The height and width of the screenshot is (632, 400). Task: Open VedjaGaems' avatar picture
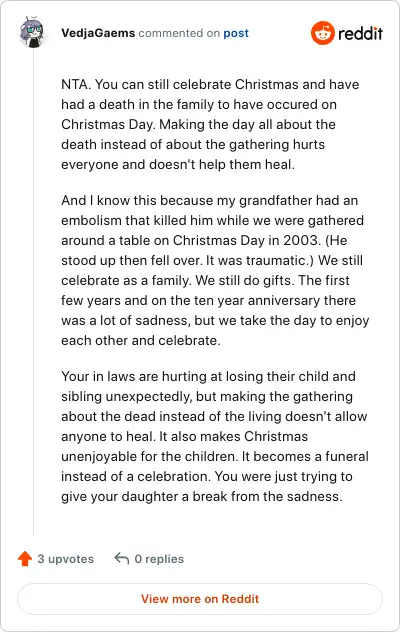click(32, 33)
